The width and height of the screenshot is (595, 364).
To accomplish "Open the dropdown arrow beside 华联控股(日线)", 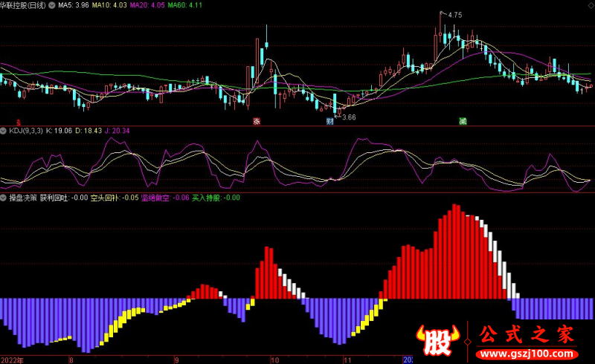I will coord(51,5).
